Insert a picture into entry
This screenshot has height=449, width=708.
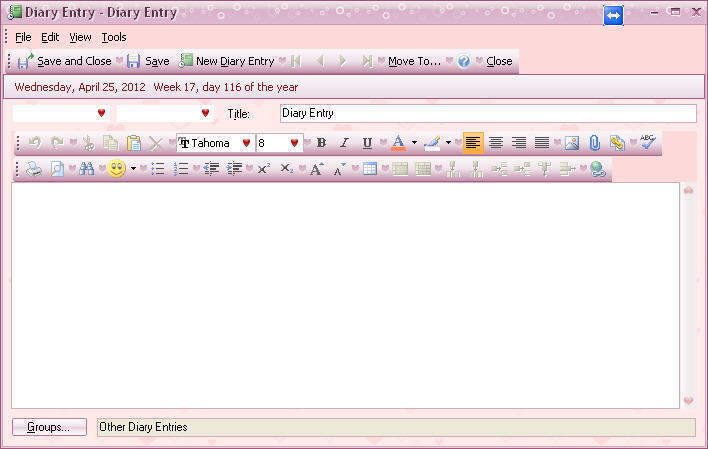click(572, 143)
